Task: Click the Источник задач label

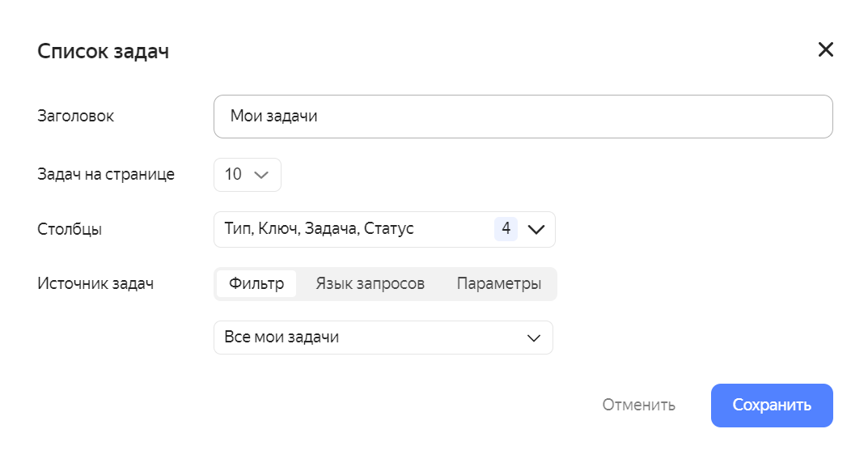Action: click(x=95, y=284)
